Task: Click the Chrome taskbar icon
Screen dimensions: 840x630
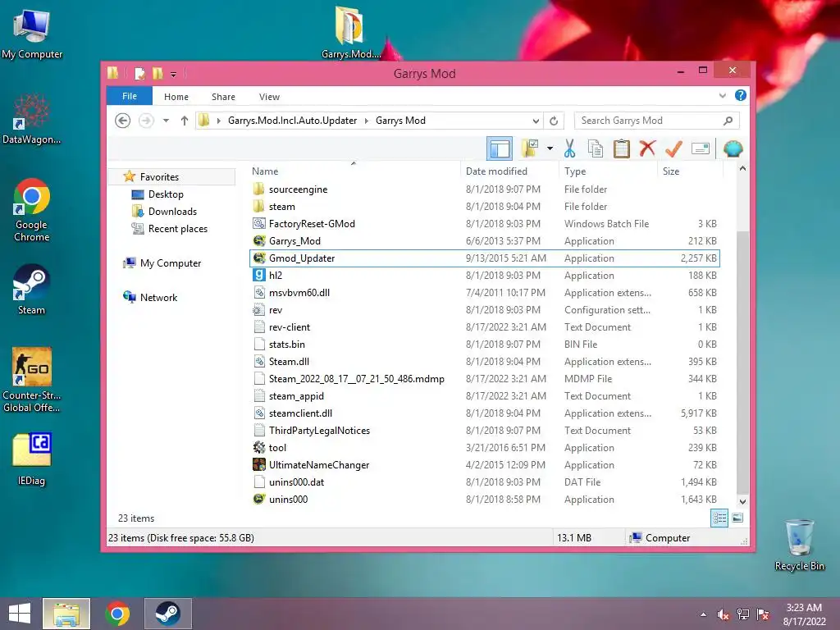Action: 117,614
